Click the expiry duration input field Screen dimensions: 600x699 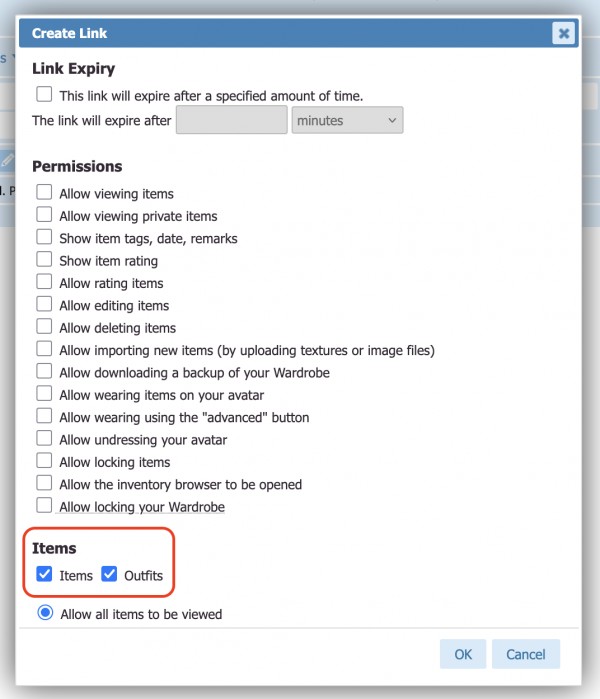232,121
